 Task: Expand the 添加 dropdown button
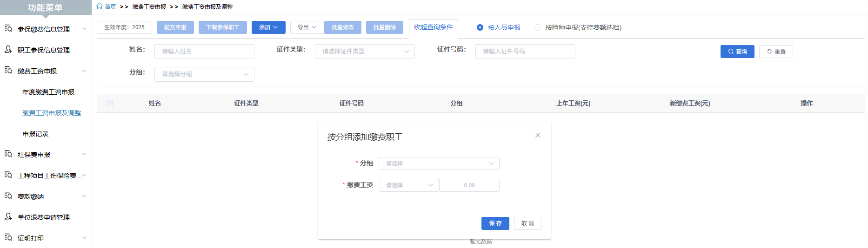[268, 27]
